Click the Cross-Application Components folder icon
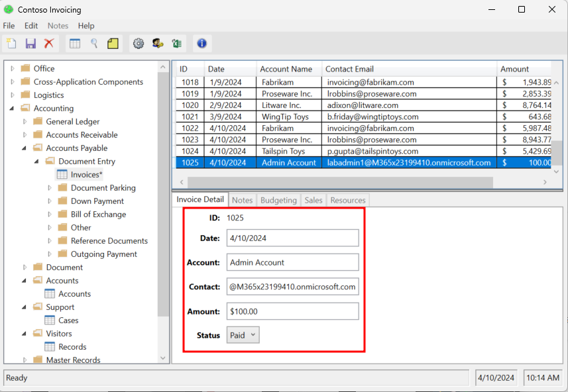Screen dimensions: 568x392 tap(25, 81)
